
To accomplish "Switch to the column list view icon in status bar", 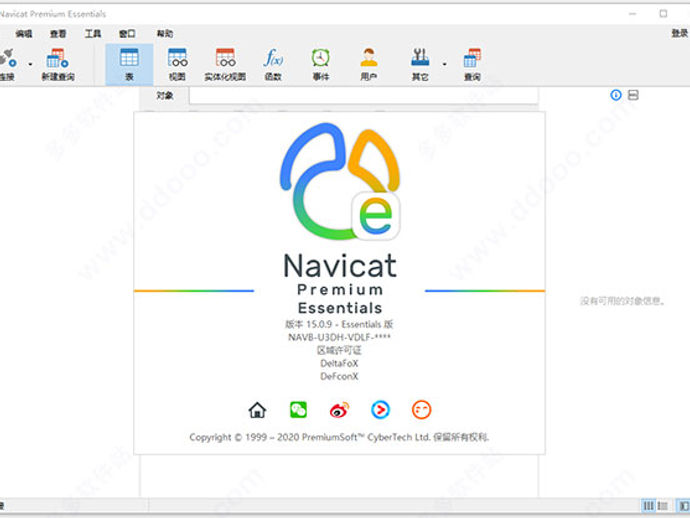I will (x=649, y=506).
